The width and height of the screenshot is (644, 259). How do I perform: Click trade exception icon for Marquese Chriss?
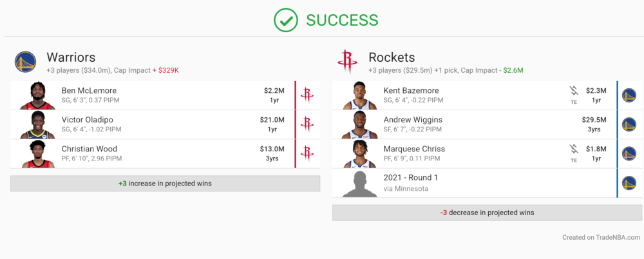click(574, 153)
